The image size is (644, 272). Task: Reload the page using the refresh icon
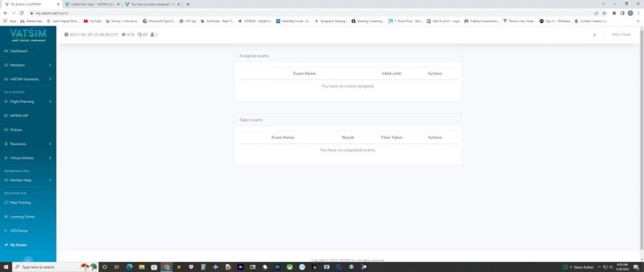click(23, 13)
